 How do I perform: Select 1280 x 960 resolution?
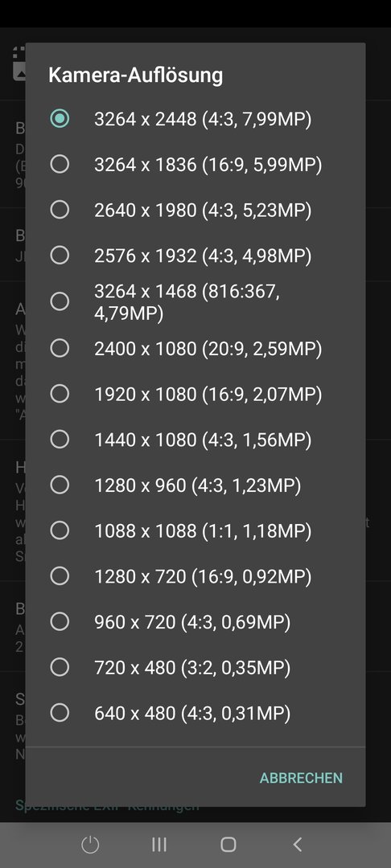(195, 485)
